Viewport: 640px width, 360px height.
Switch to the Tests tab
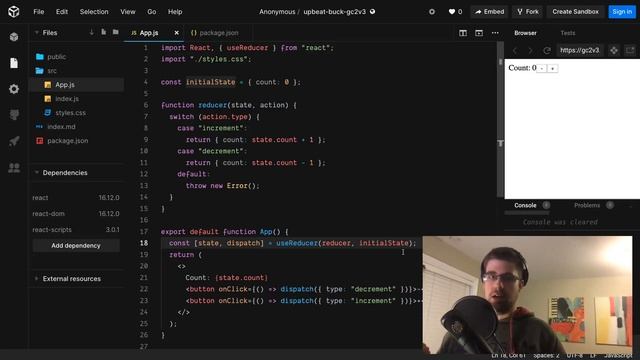(568, 33)
